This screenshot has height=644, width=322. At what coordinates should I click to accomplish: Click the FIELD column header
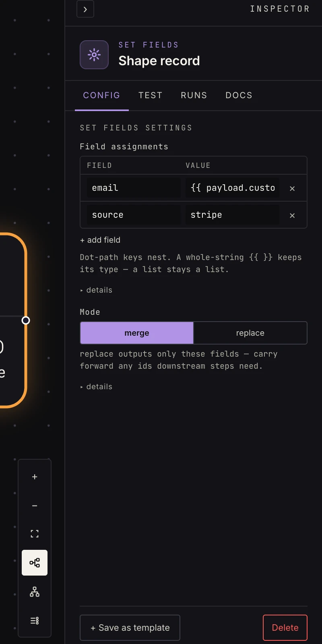tap(99, 165)
